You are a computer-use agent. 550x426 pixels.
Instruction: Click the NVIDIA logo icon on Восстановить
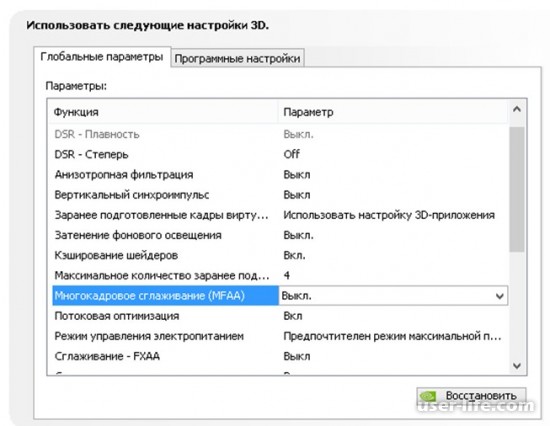tap(428, 396)
